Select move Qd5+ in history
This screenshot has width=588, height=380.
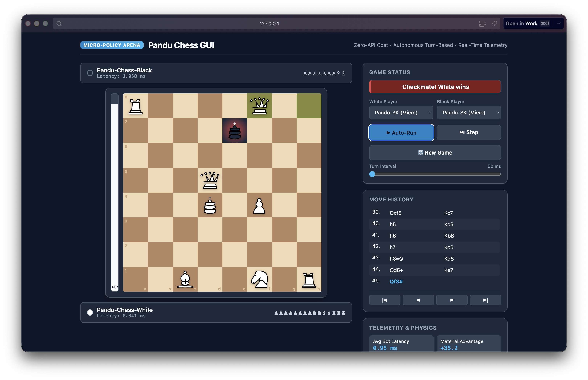(396, 270)
